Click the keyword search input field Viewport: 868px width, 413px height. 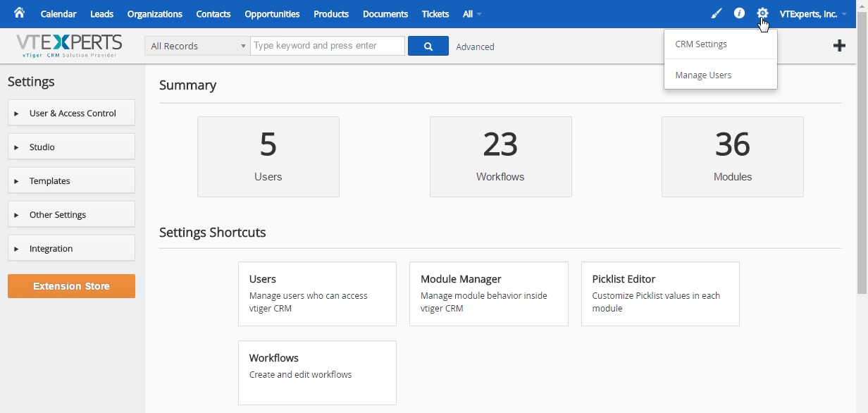click(328, 46)
